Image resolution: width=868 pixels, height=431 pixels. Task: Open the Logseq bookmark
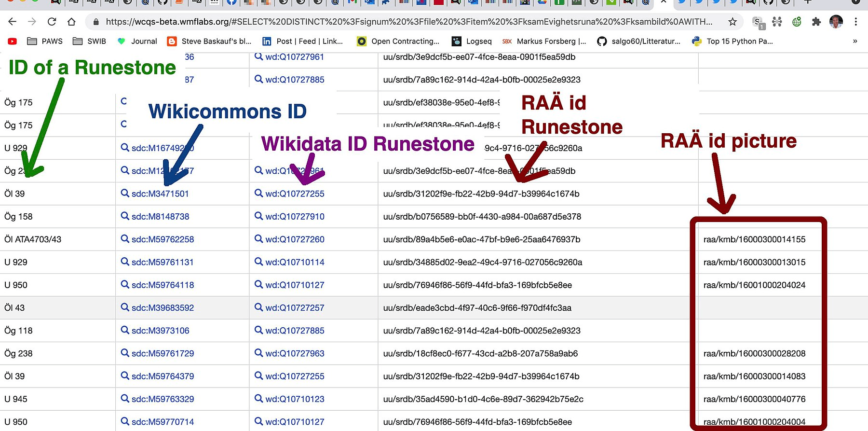click(472, 42)
